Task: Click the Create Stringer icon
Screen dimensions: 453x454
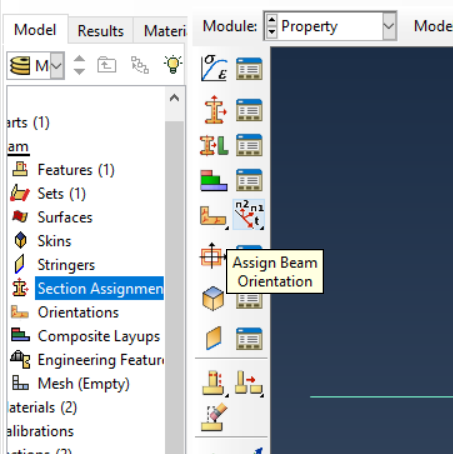Action: (x=214, y=338)
